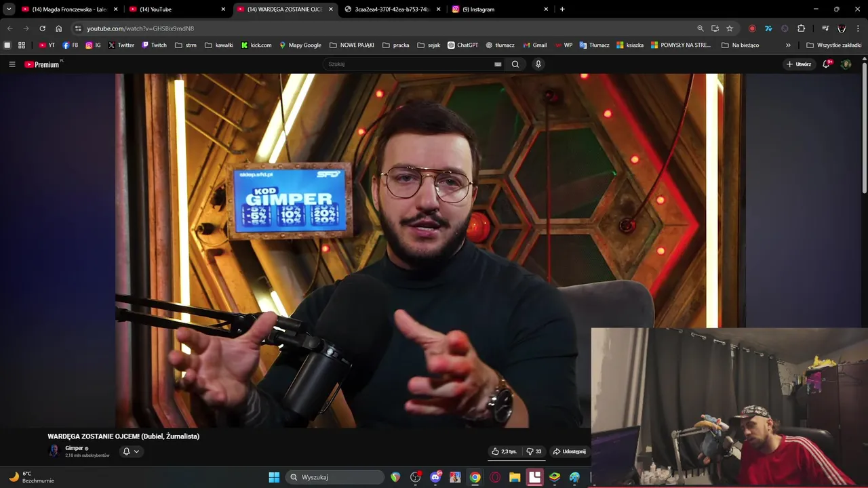Open OBS Studio from the taskbar
Viewport: 868px width, 488px height.
(416, 477)
